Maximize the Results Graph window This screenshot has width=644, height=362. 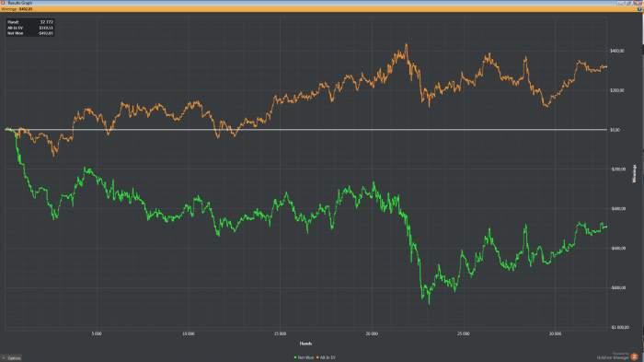click(628, 3)
